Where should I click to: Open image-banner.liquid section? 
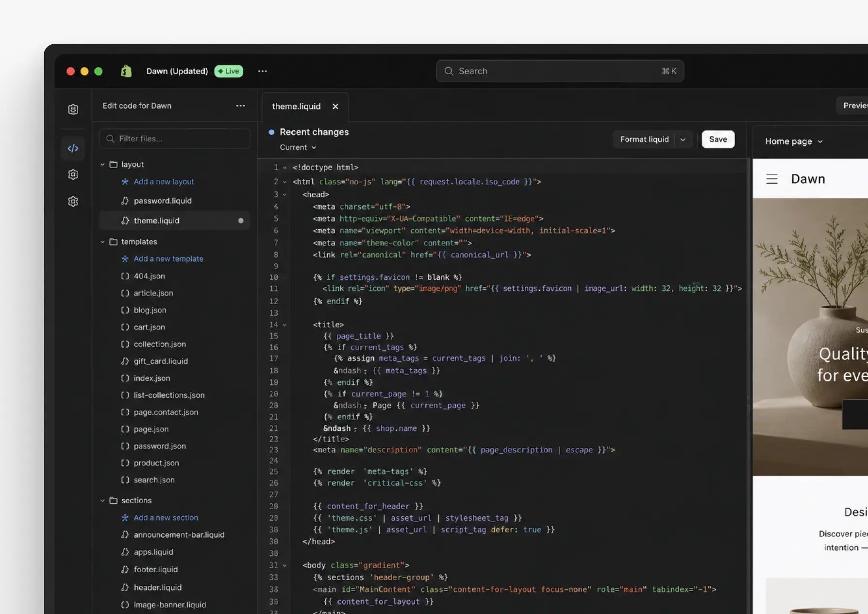click(170, 605)
